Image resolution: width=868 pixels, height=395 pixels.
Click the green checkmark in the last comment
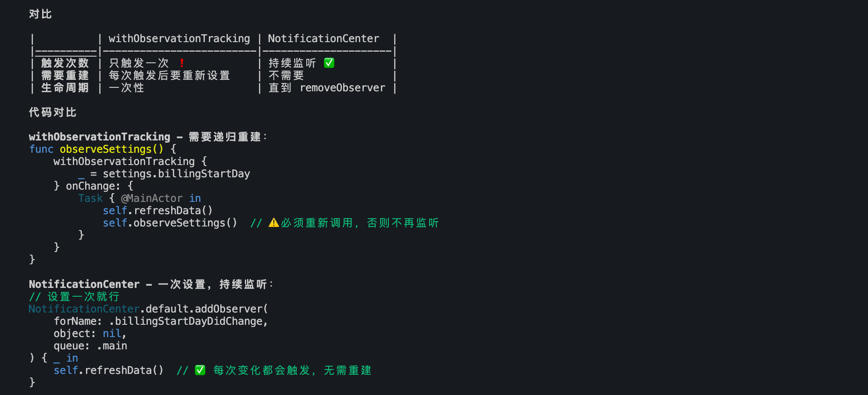(x=200, y=370)
